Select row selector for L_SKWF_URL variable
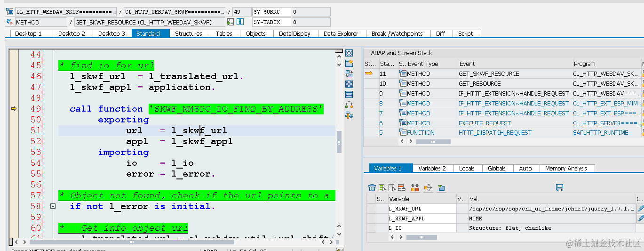Viewport: 644px width, 251px height. point(371,209)
